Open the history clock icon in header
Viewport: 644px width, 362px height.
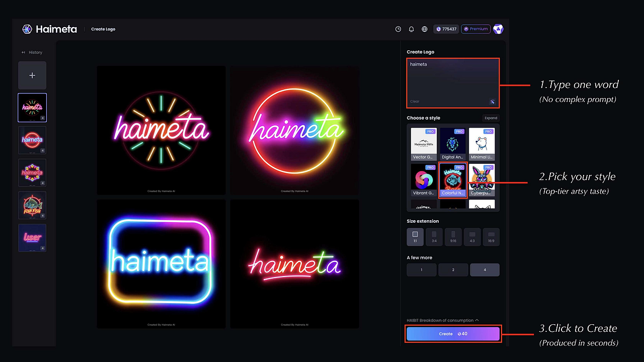click(398, 29)
